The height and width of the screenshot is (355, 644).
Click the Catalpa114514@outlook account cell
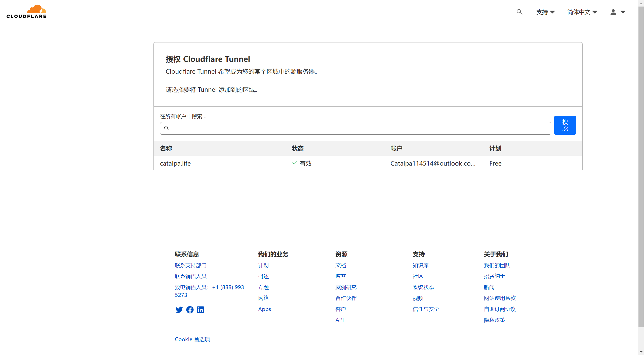[x=433, y=163]
